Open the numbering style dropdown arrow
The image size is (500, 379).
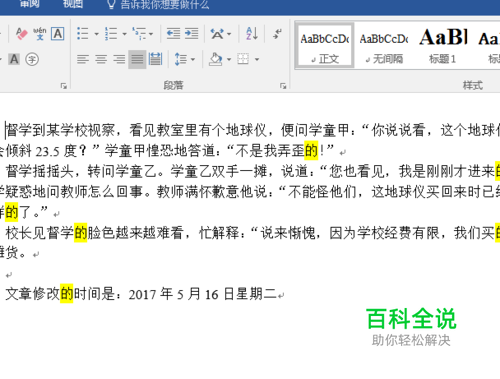(124, 34)
